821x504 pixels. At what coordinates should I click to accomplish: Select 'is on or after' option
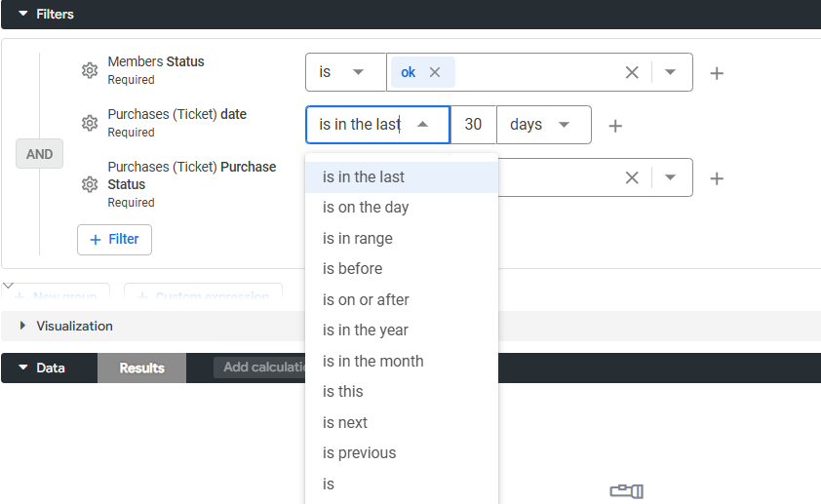402,300
